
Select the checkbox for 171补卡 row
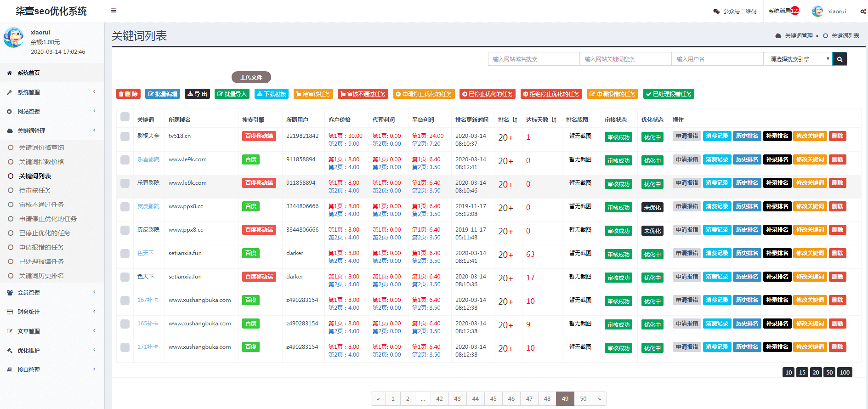click(125, 347)
